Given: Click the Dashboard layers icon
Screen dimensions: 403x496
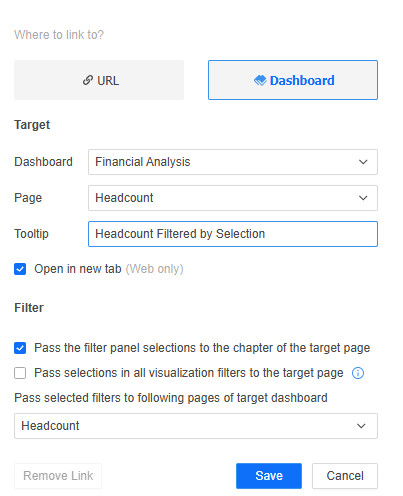Looking at the screenshot, I should (260, 80).
